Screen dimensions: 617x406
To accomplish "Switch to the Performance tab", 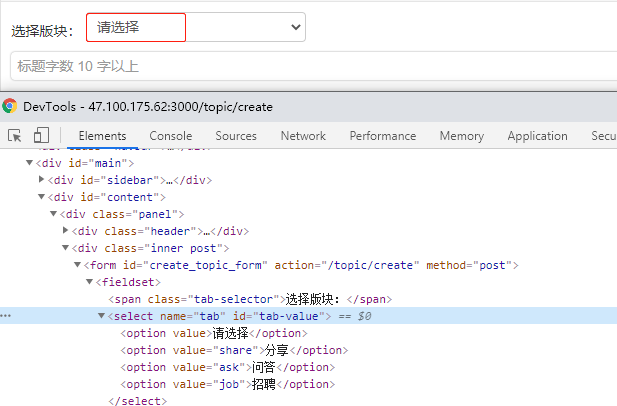I will [x=382, y=136].
